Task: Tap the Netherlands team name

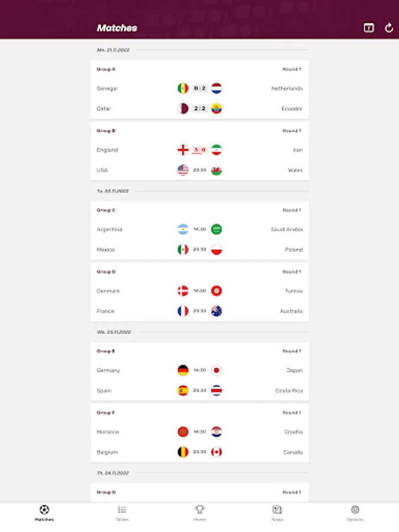Action: click(x=287, y=89)
